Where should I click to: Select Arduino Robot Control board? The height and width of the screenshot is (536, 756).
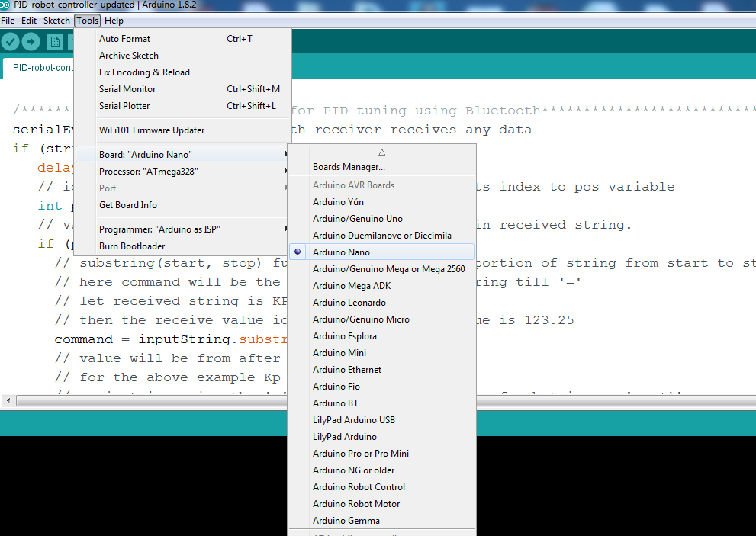click(x=382, y=487)
